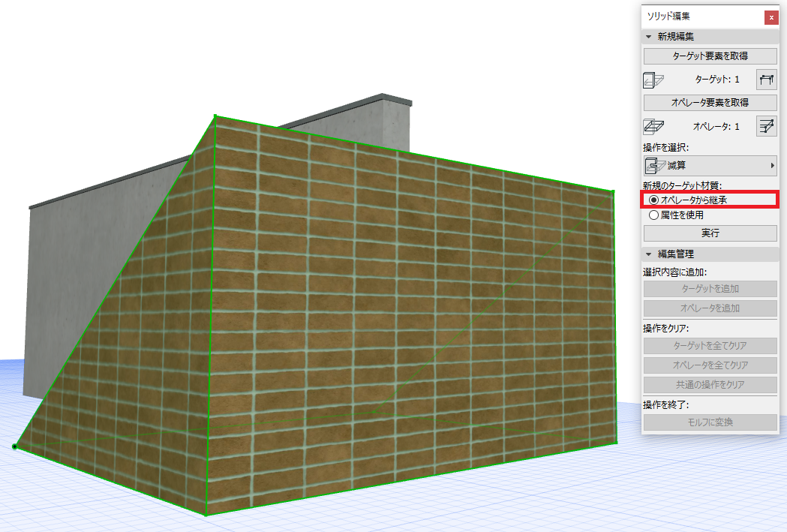Click the subtraction icon in the operation selector
The width and height of the screenshot is (787, 532).
655,166
